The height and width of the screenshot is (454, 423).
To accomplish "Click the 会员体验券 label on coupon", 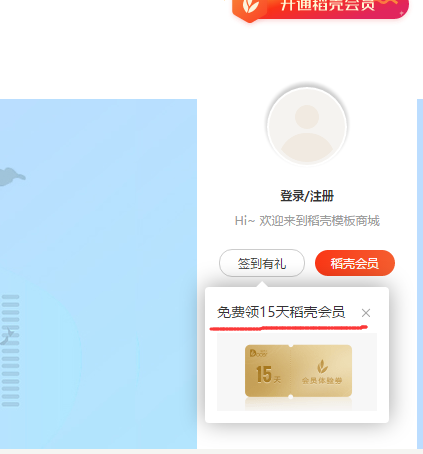I will 322,381.
